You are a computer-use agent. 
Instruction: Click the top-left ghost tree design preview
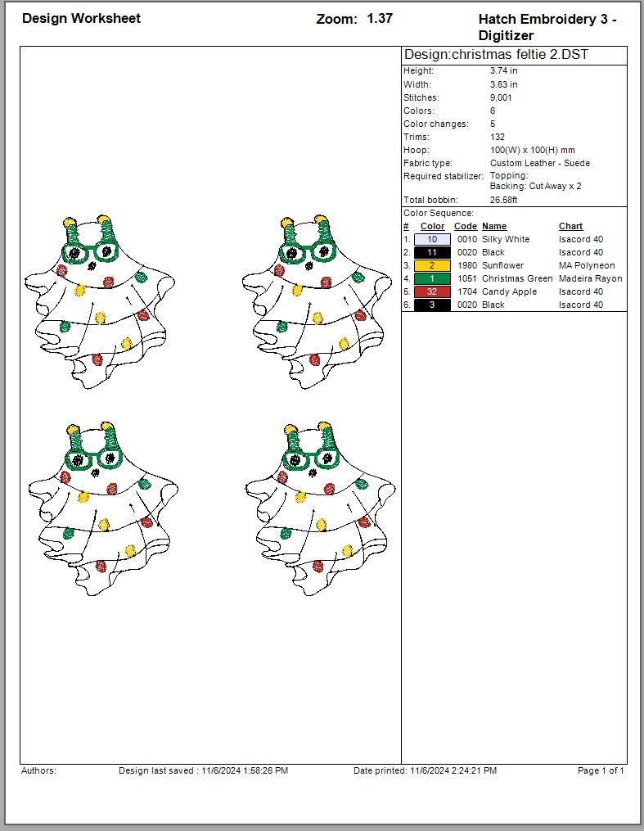point(100,301)
